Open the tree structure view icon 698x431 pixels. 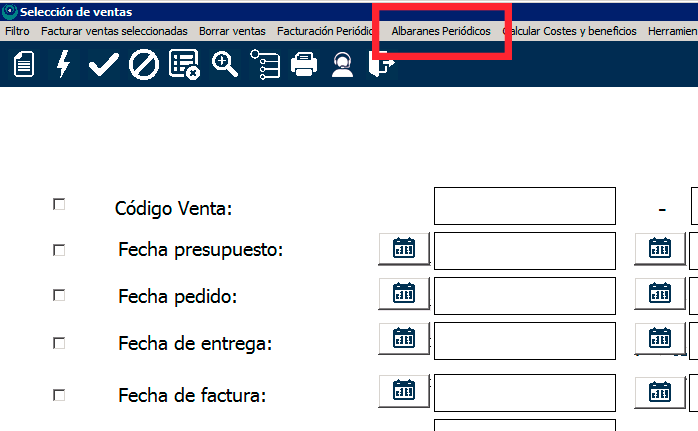264,66
